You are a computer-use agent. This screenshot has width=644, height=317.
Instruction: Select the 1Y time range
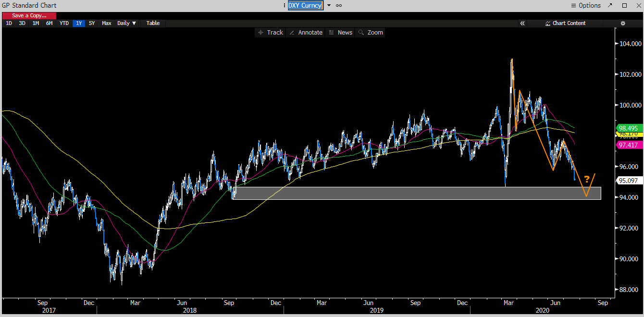78,23
